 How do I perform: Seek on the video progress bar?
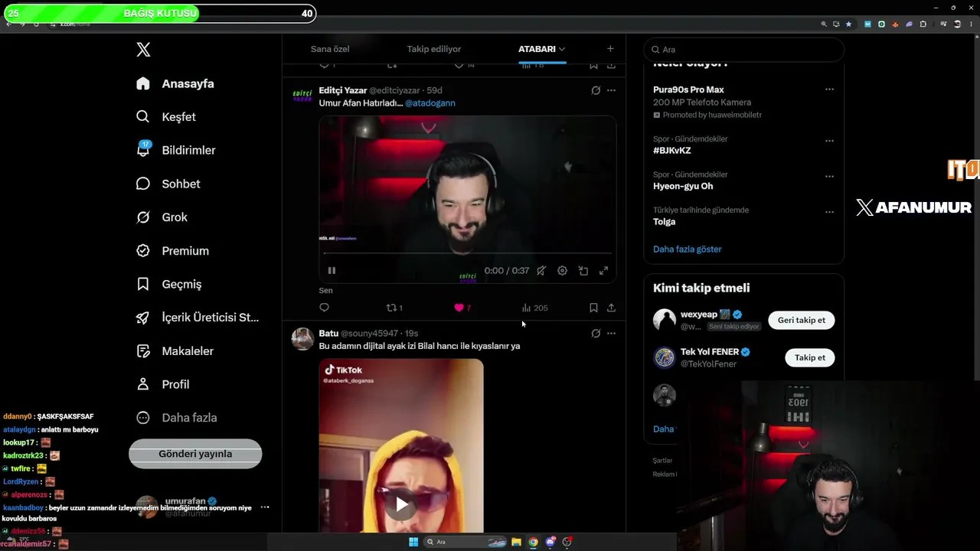[467, 253]
